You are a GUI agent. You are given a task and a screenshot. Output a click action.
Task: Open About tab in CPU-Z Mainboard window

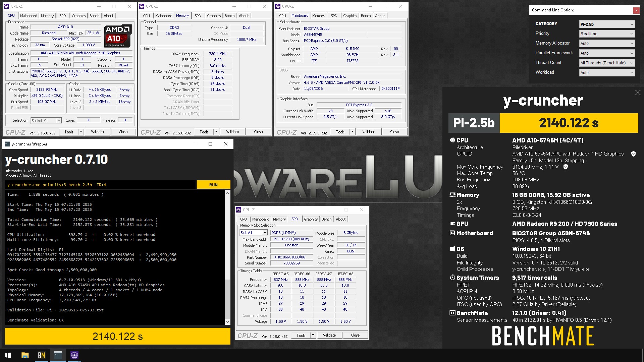pyautogui.click(x=380, y=16)
